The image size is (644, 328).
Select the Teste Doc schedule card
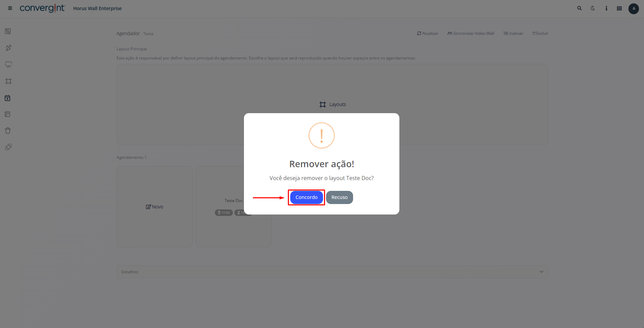click(233, 207)
